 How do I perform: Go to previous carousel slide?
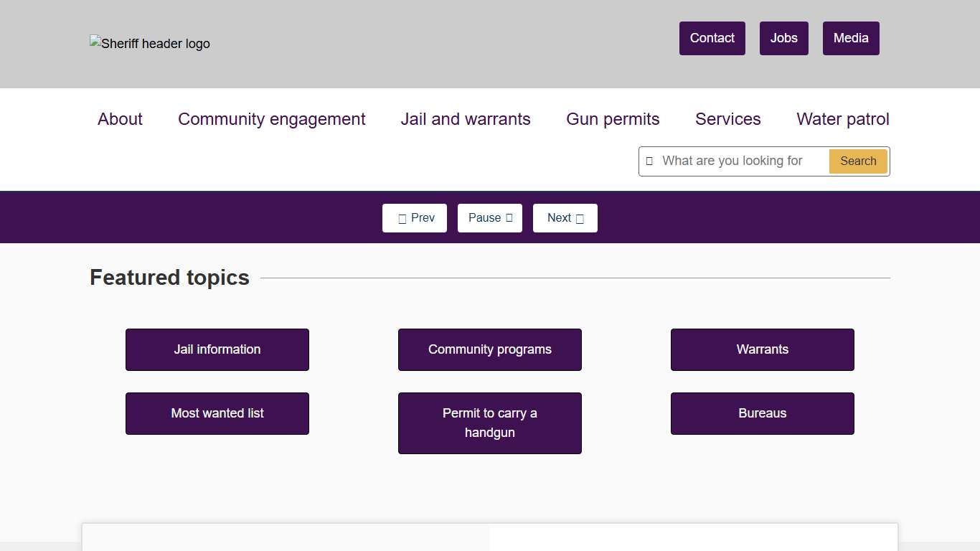415,218
